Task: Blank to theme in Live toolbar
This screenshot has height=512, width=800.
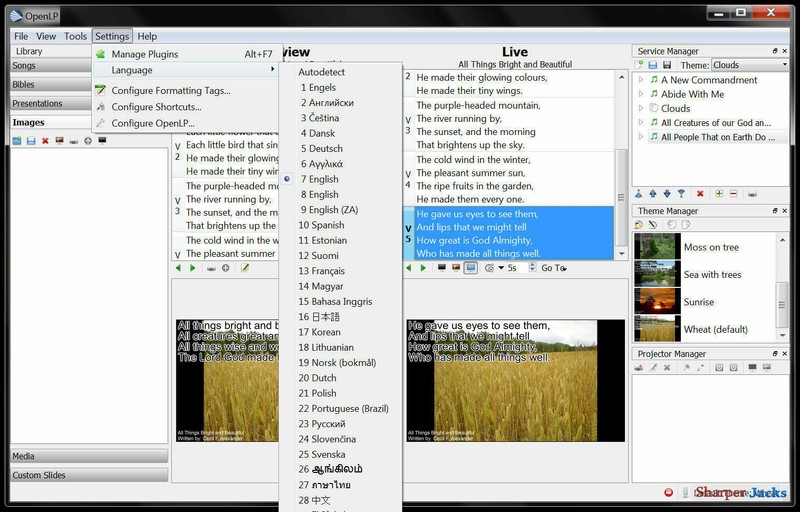Action: point(456,268)
